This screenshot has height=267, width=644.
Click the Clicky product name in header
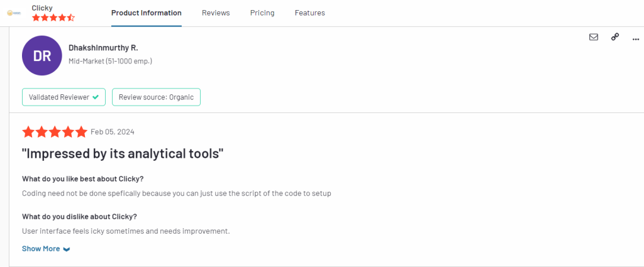42,8
